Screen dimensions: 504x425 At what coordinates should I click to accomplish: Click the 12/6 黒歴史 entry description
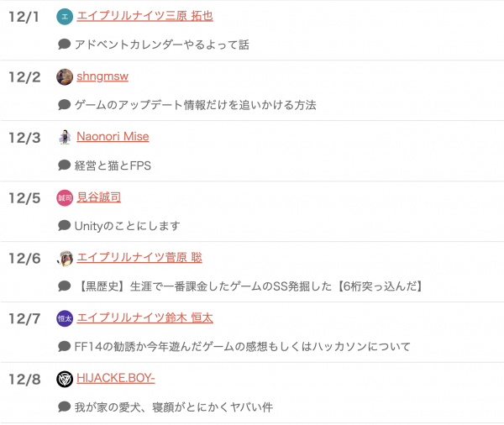pyautogui.click(x=249, y=286)
